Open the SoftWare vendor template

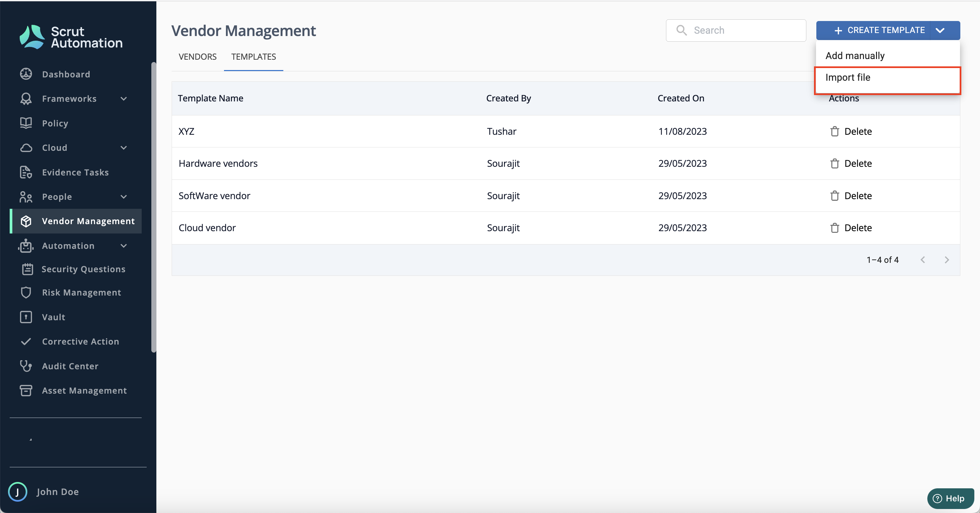(x=214, y=195)
